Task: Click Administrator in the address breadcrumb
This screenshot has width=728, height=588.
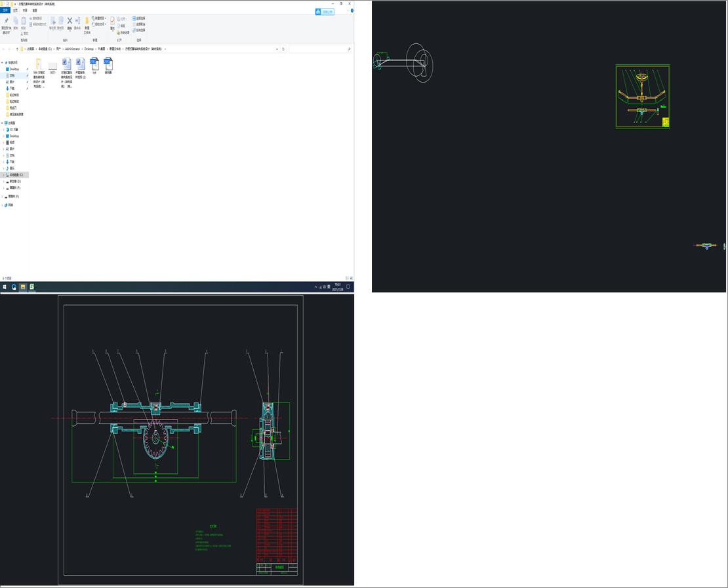Action: coord(72,49)
